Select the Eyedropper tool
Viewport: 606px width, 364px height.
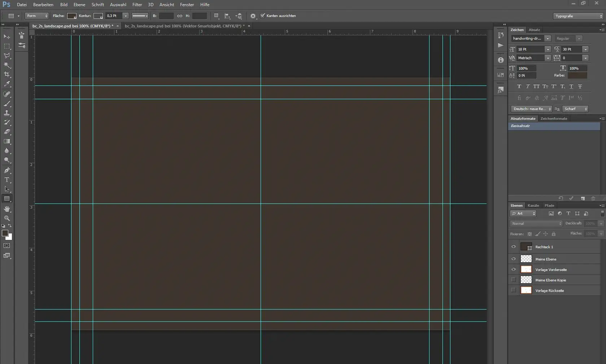click(7, 84)
